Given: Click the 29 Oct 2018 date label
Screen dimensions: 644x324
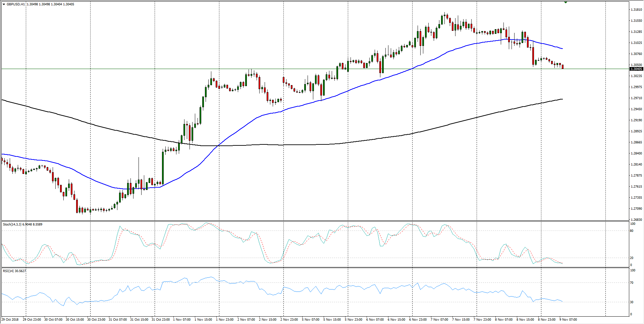Looking at the screenshot, I should coord(10,320).
